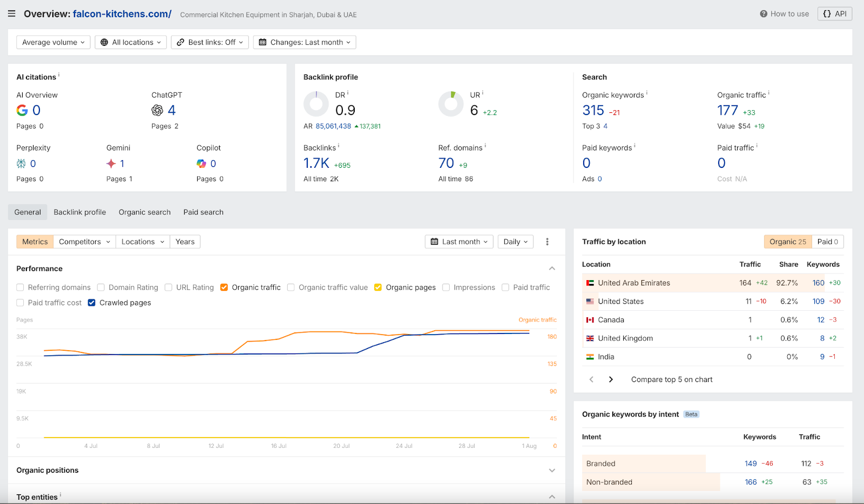Click Compare top 5 on chart
The image size is (864, 504).
click(x=671, y=379)
